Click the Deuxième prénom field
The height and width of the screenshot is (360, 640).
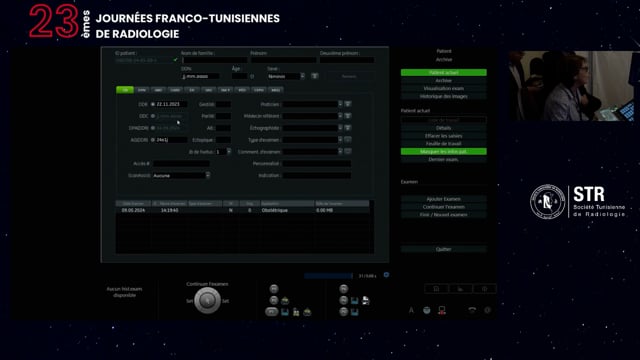tap(347, 60)
